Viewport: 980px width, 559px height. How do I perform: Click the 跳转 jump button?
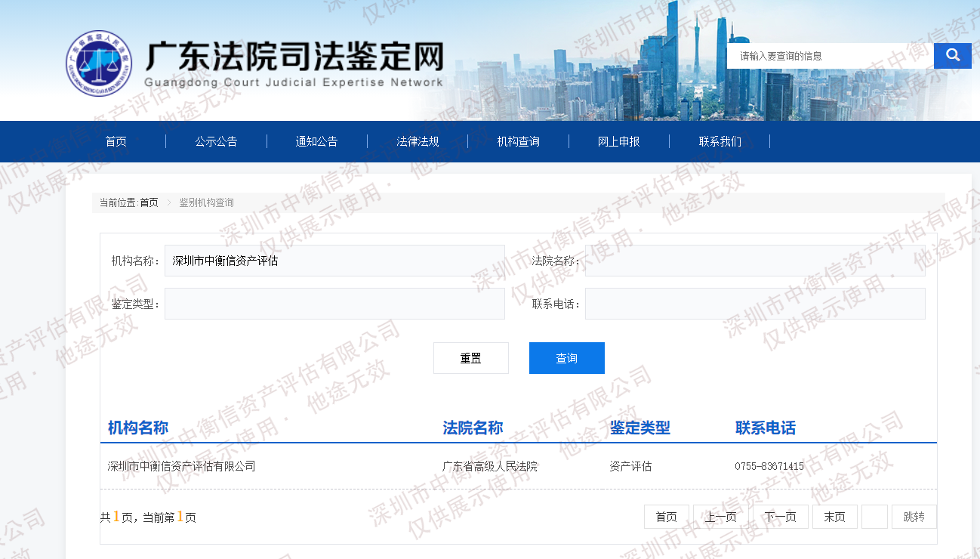tap(914, 517)
